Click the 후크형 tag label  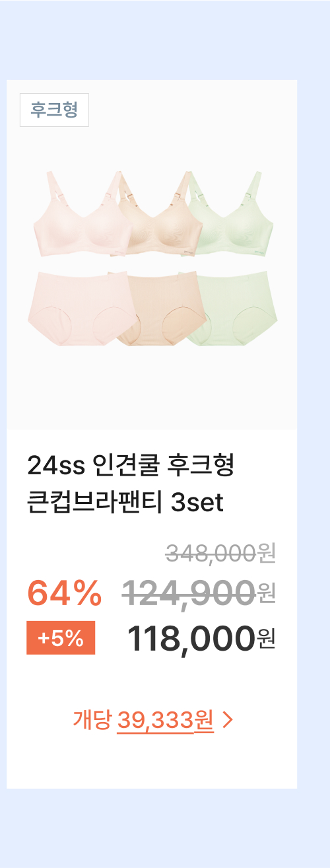54,110
